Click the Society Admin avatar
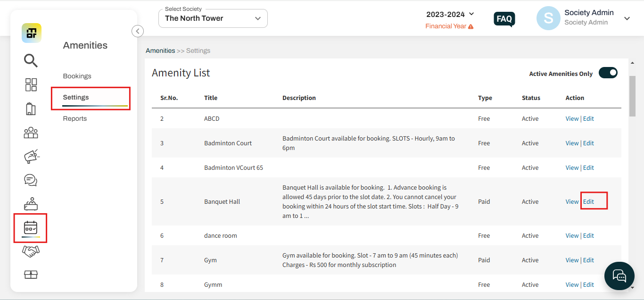The height and width of the screenshot is (300, 644). point(548,18)
